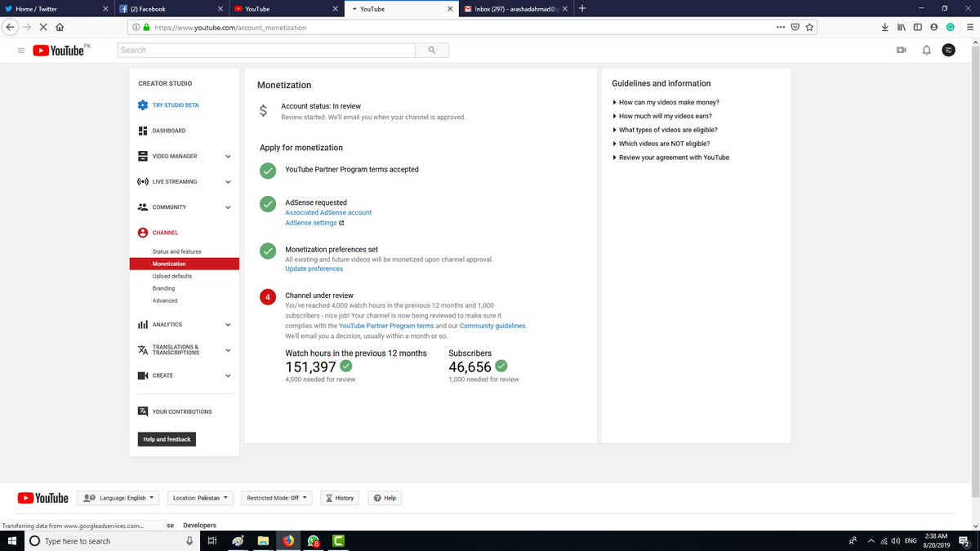This screenshot has width=980, height=551.
Task: Click the search magnifier button
Action: (x=431, y=51)
